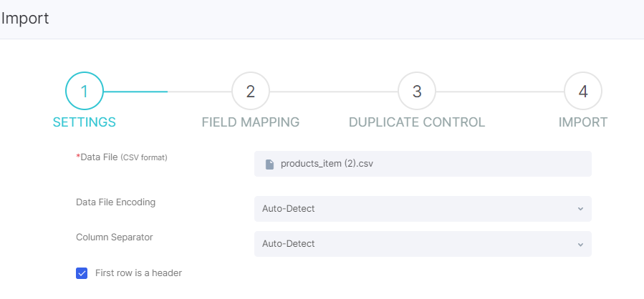The width and height of the screenshot is (644, 299).
Task: Switch to FIELD MAPPING step label
Action: (251, 122)
